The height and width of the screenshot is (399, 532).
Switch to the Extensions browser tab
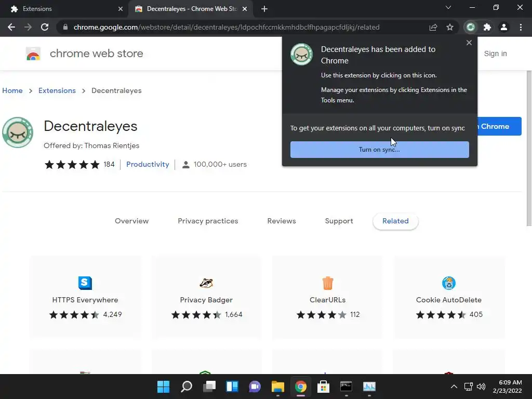coord(64,9)
